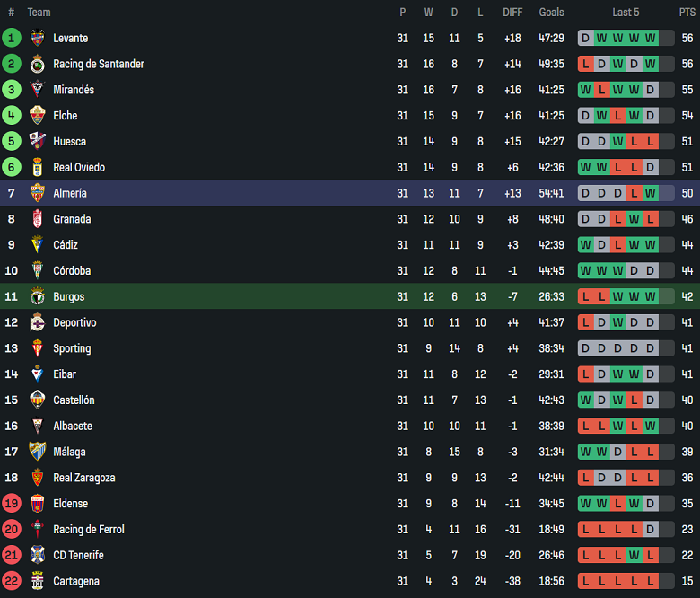Click Huesca's most recent loss result
Screen dimensions: 700x598
pyautogui.click(x=650, y=141)
